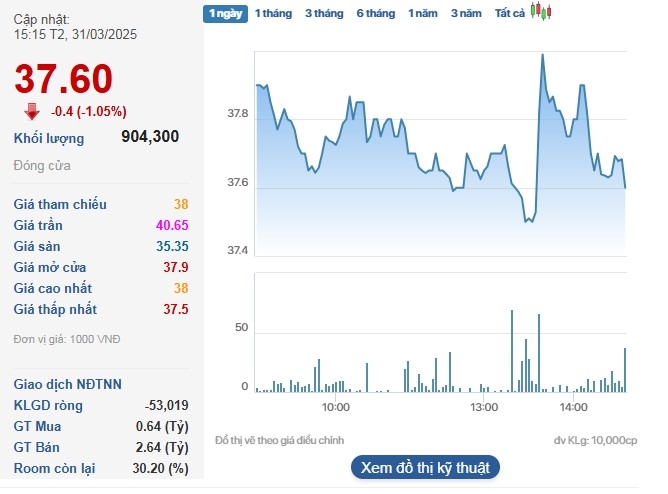Click the Khối lượng value 904,300
Image resolution: width=668 pixels, height=494 pixels.
pyautogui.click(x=150, y=137)
